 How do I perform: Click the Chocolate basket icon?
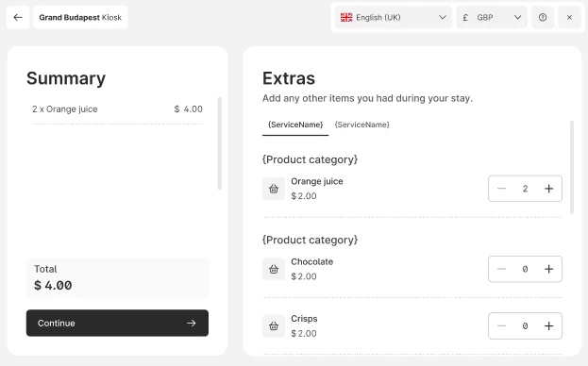coord(274,269)
